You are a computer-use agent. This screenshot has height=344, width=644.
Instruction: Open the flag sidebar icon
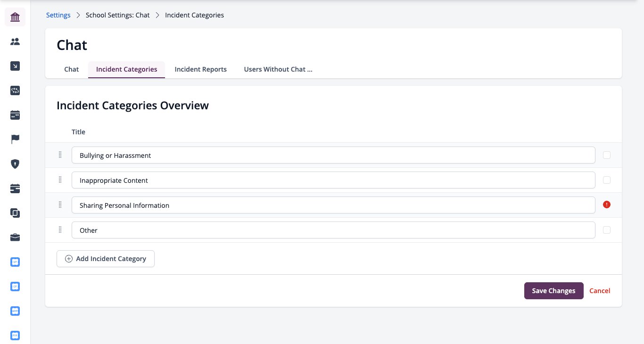point(15,139)
